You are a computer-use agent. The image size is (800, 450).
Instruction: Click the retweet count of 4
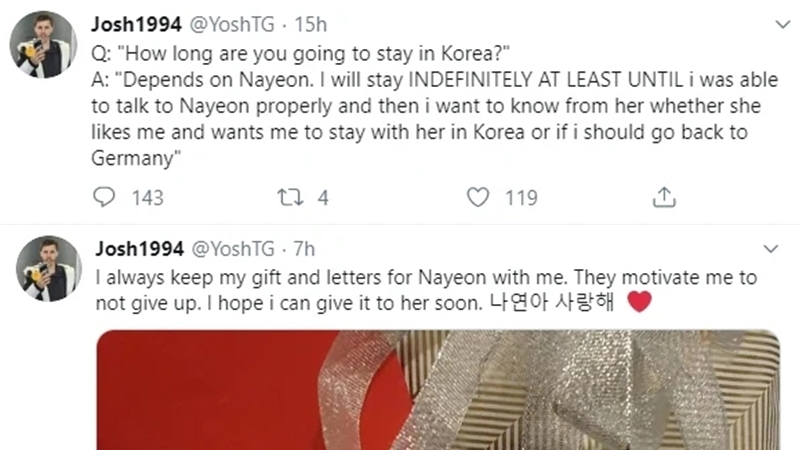(323, 198)
